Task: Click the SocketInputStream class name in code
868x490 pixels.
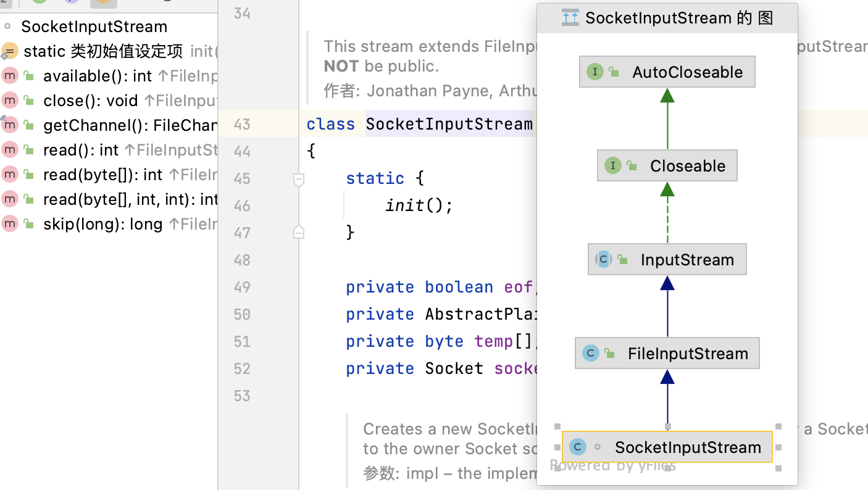Action: click(x=449, y=124)
